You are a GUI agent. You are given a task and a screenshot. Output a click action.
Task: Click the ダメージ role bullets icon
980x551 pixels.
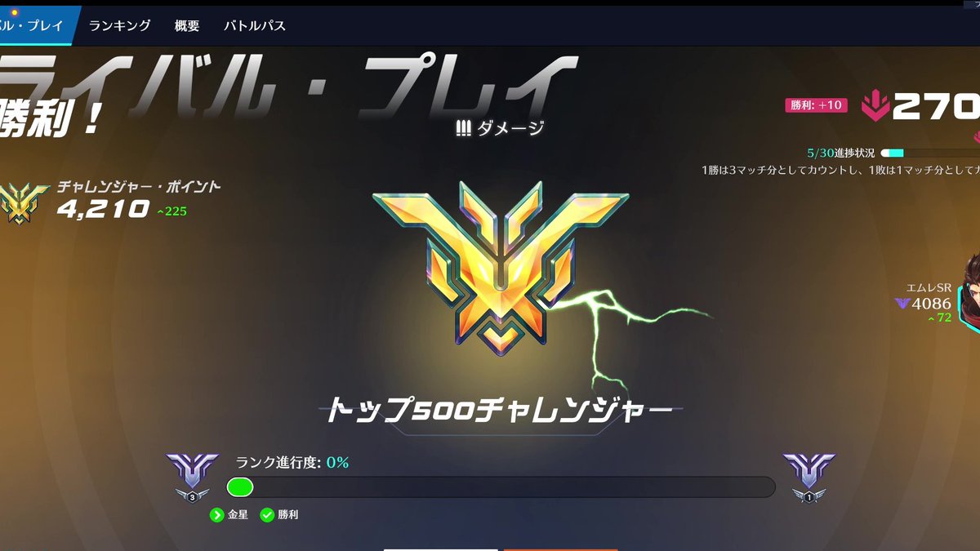[463, 127]
